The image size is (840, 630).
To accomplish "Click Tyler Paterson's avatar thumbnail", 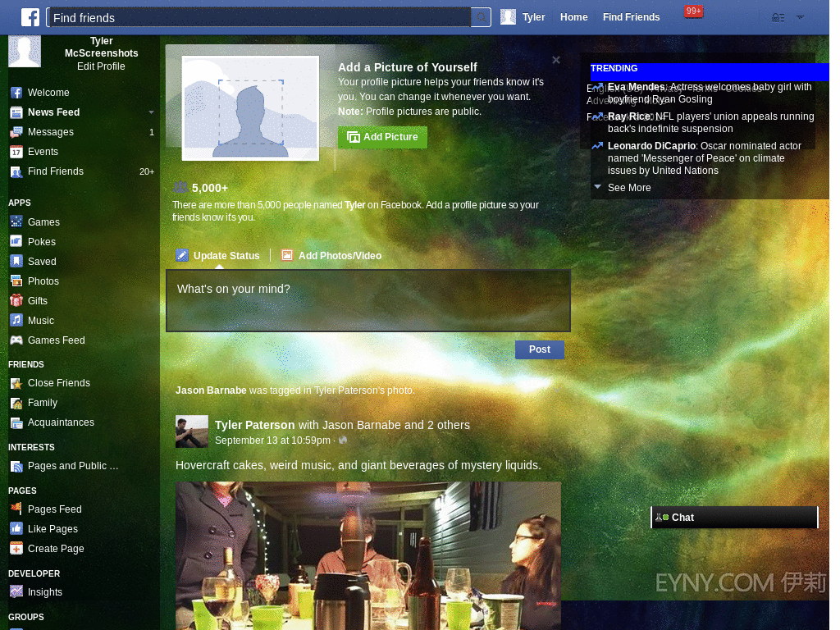I will tap(192, 431).
